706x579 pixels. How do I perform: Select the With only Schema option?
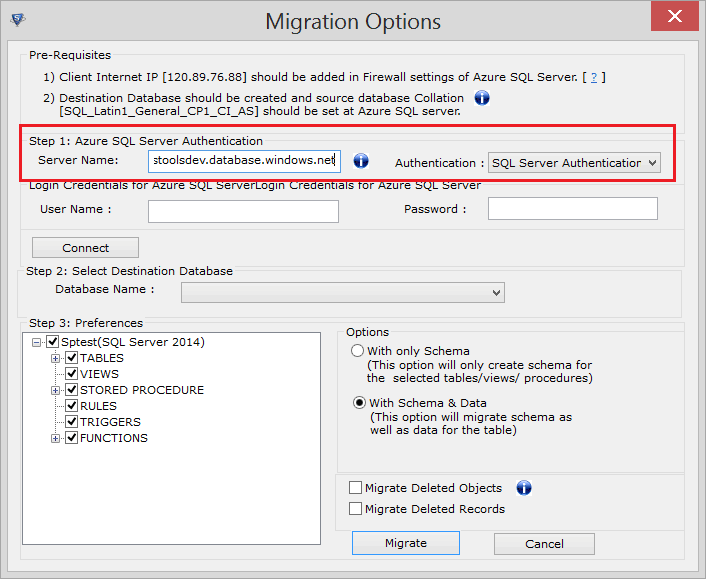click(x=358, y=351)
